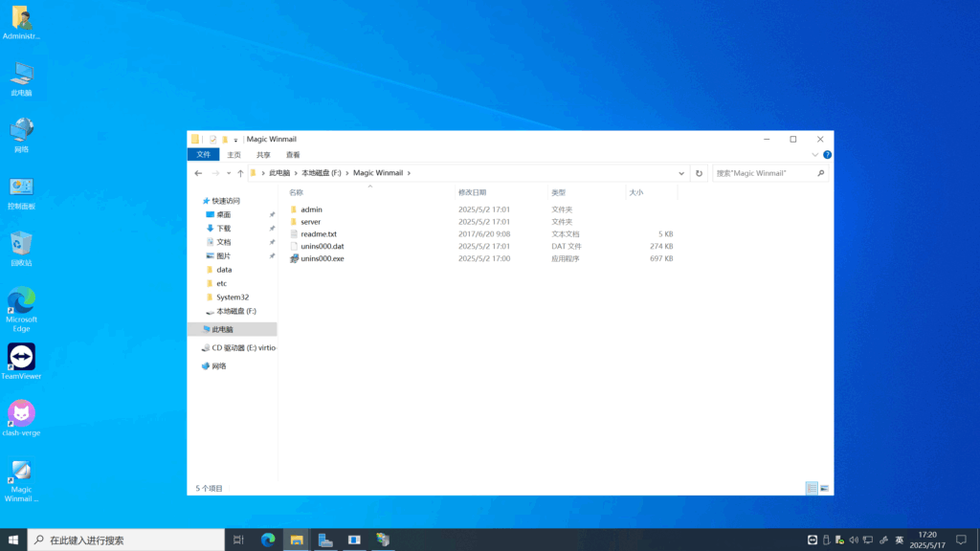Viewport: 980px width, 551px height.
Task: Open the recent locations dropdown arrow
Action: (x=229, y=173)
